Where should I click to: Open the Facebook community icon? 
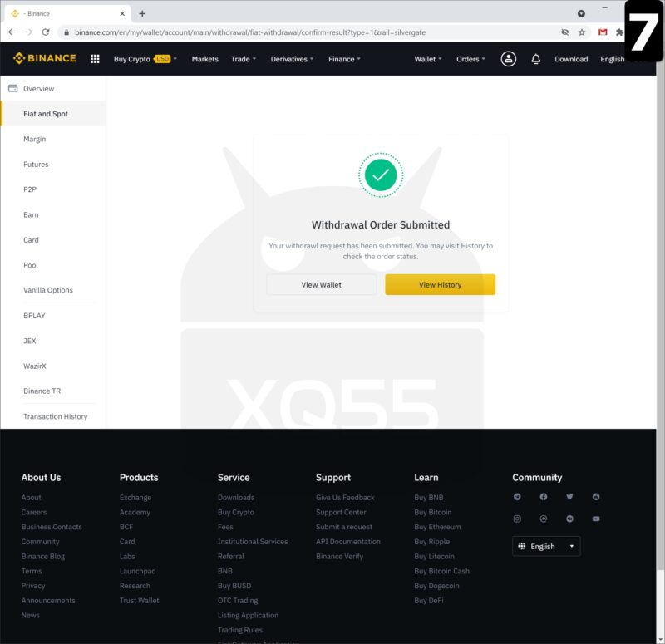544,497
